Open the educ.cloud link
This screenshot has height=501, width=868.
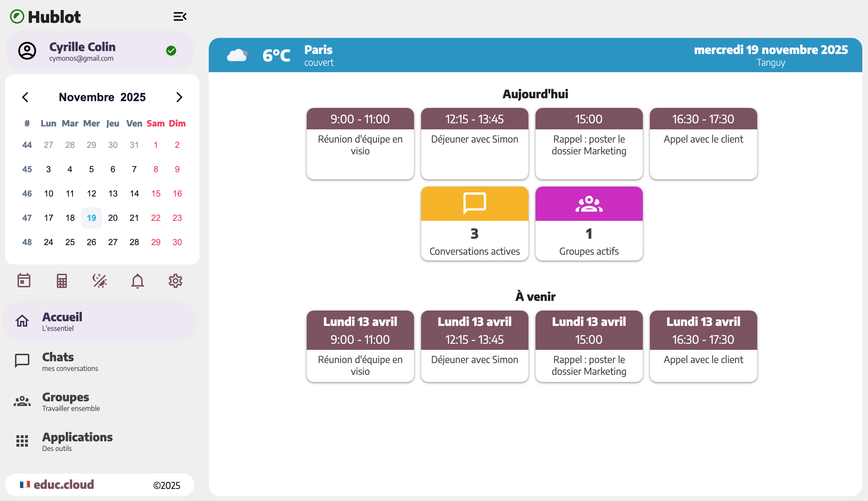(x=64, y=485)
